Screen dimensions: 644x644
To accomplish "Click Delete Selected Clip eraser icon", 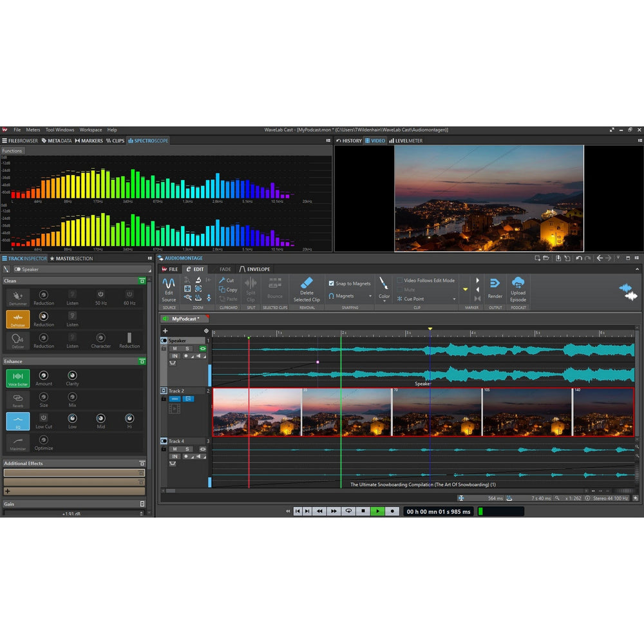I will click(x=307, y=282).
